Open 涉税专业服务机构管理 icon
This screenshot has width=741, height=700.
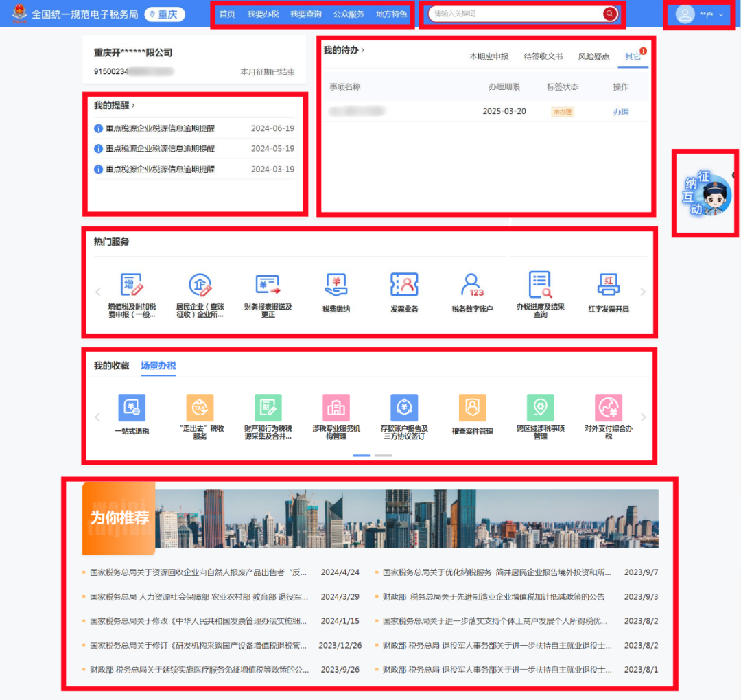point(336,408)
